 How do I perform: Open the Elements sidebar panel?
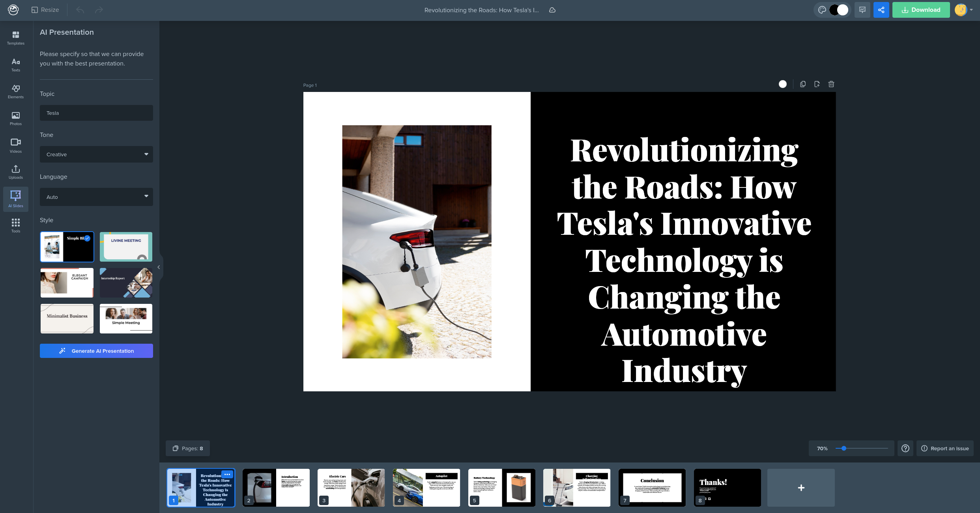pyautogui.click(x=16, y=92)
